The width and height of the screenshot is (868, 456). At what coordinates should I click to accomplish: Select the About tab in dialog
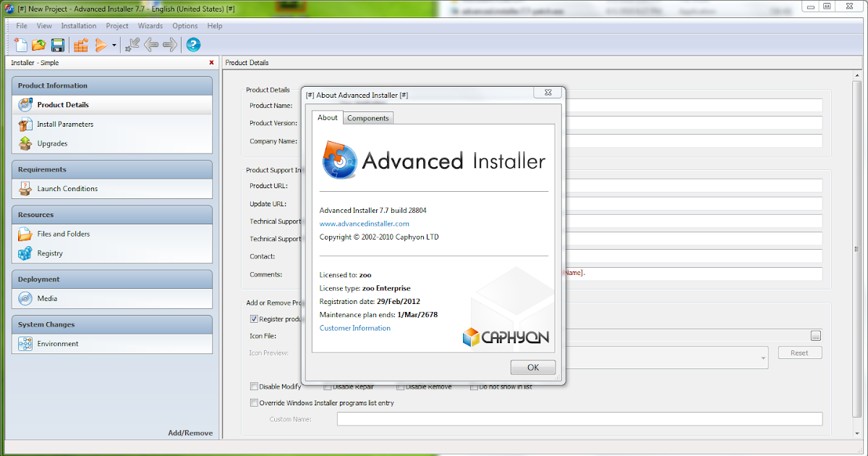point(328,117)
